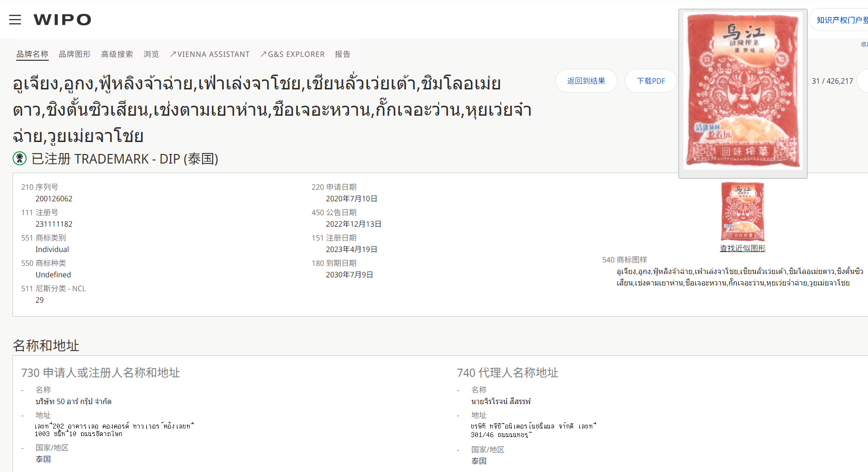Select the trademark type value Undefined

(x=53, y=274)
